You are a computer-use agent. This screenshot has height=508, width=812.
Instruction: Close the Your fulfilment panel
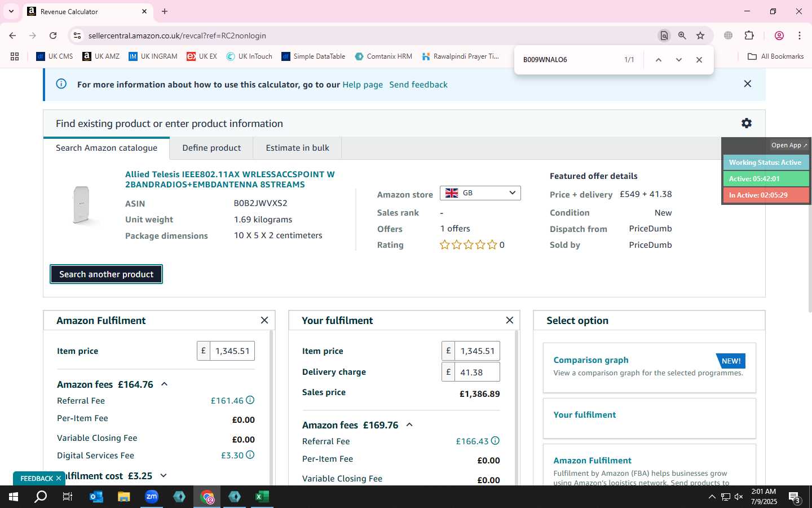510,320
